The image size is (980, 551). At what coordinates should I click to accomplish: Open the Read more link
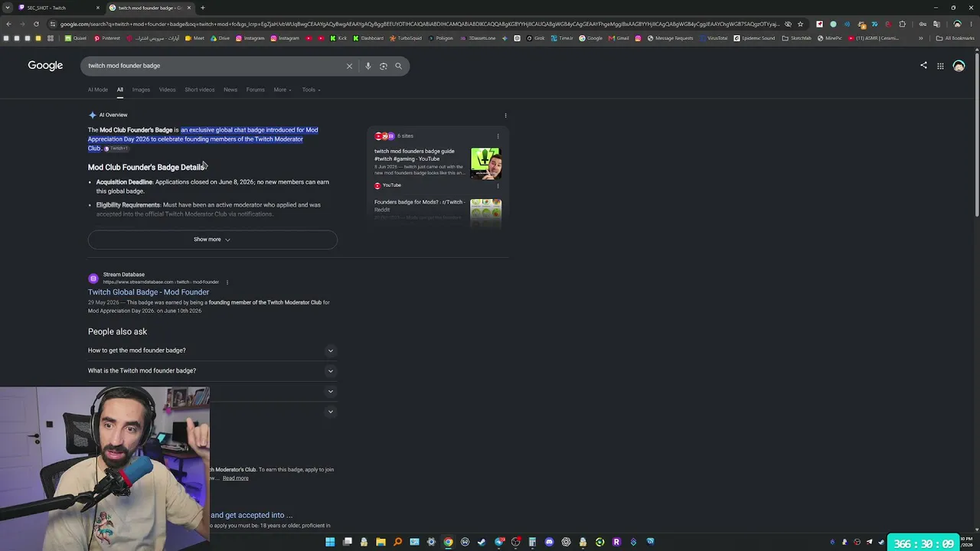pyautogui.click(x=236, y=478)
